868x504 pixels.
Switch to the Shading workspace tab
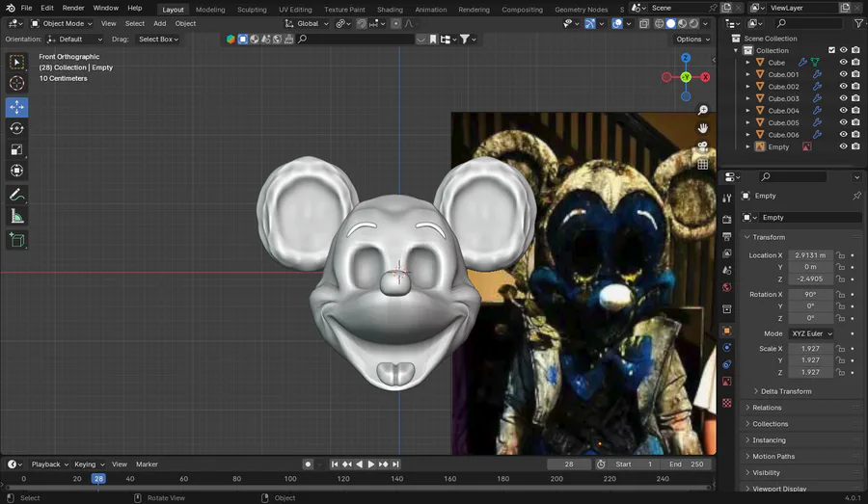[x=390, y=10]
